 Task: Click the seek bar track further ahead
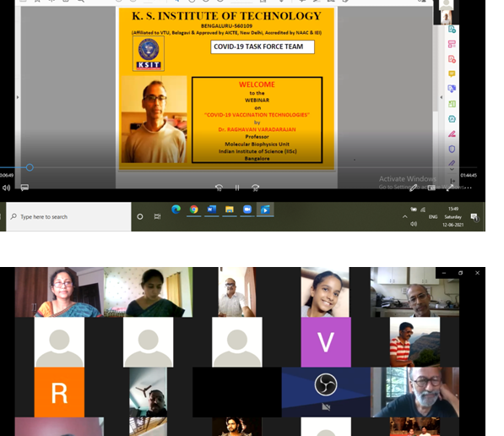point(254,167)
